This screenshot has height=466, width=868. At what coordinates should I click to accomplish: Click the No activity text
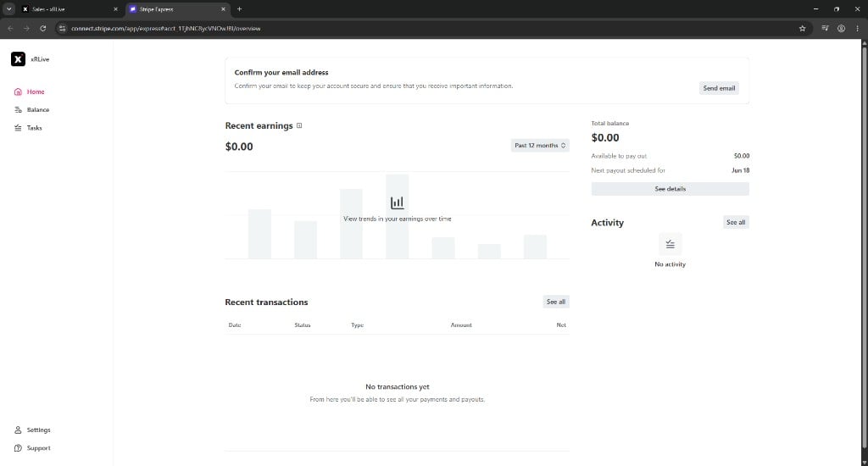click(670, 264)
